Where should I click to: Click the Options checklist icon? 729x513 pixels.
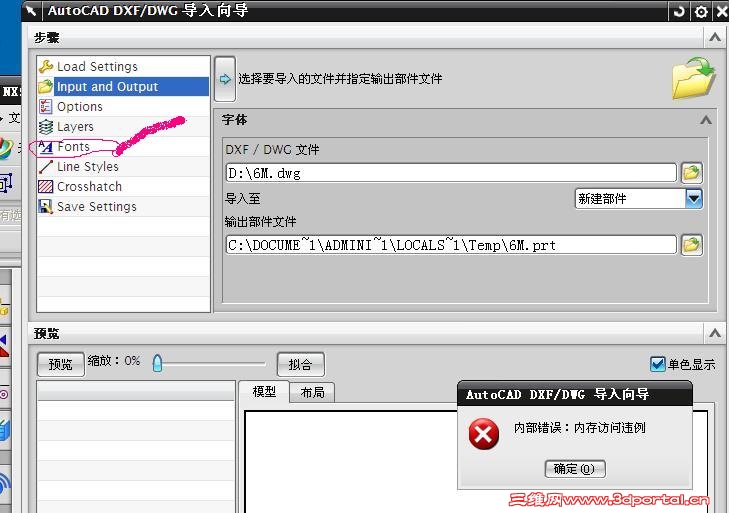46,107
